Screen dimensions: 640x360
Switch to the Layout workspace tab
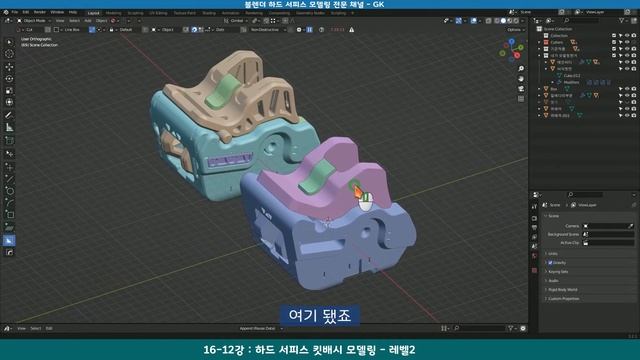[x=93, y=13]
